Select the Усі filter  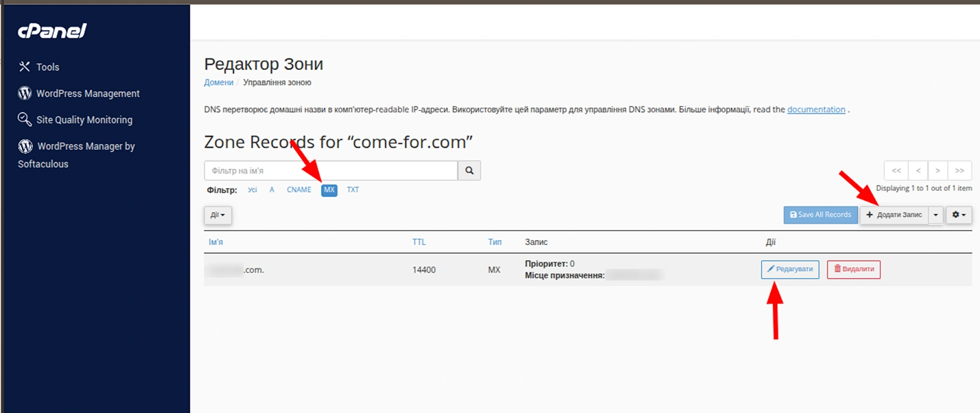pos(252,190)
